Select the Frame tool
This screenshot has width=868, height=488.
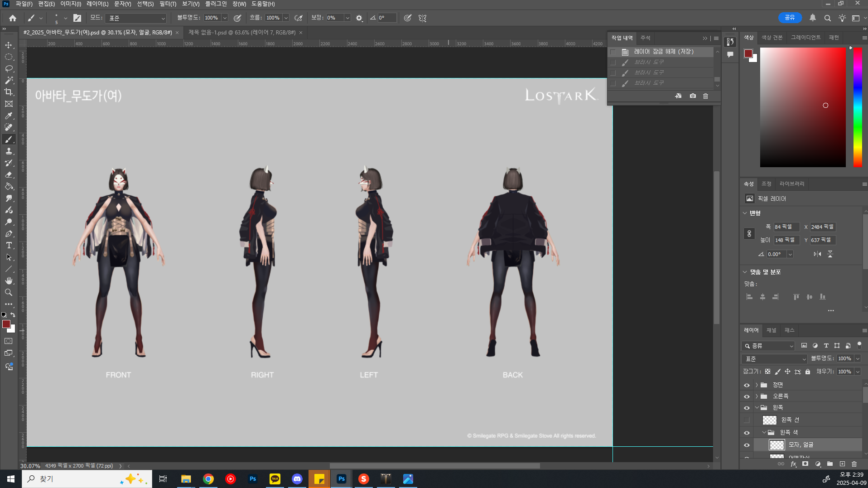(9, 104)
